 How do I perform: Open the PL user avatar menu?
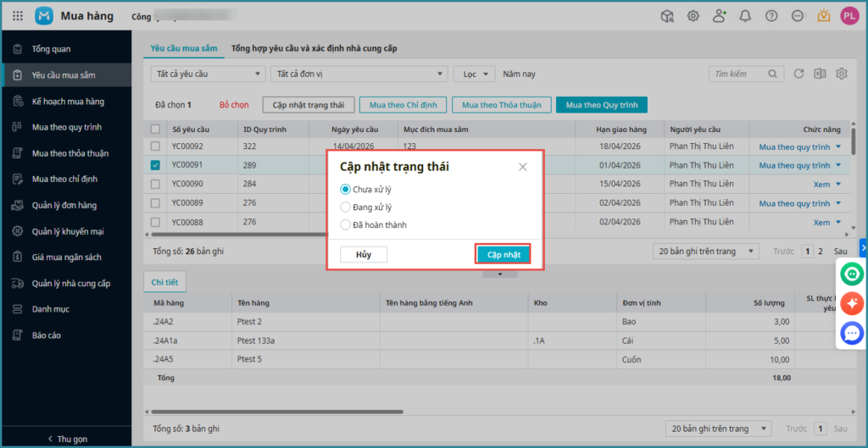click(x=849, y=16)
